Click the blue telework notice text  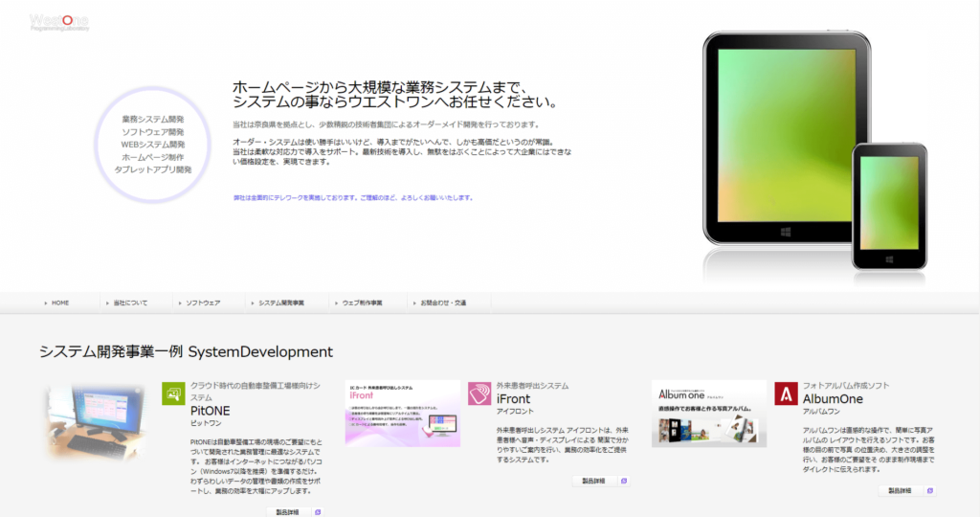(353, 197)
